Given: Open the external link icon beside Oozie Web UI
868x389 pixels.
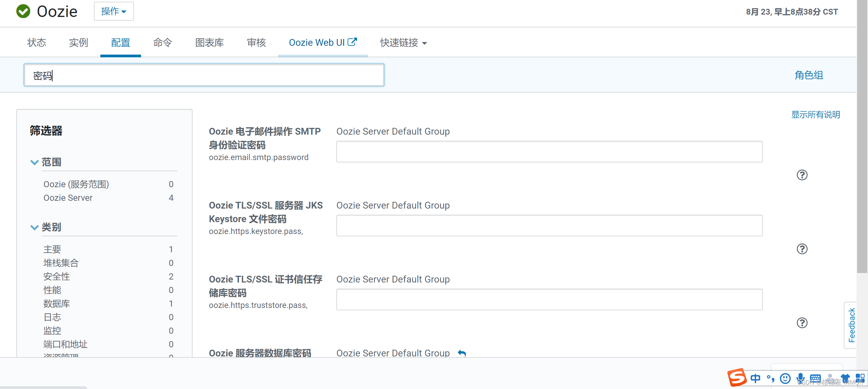Looking at the screenshot, I should (x=352, y=42).
